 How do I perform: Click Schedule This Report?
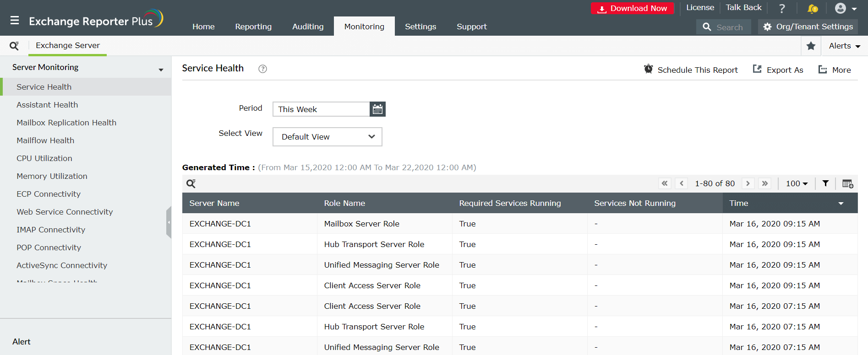point(691,70)
